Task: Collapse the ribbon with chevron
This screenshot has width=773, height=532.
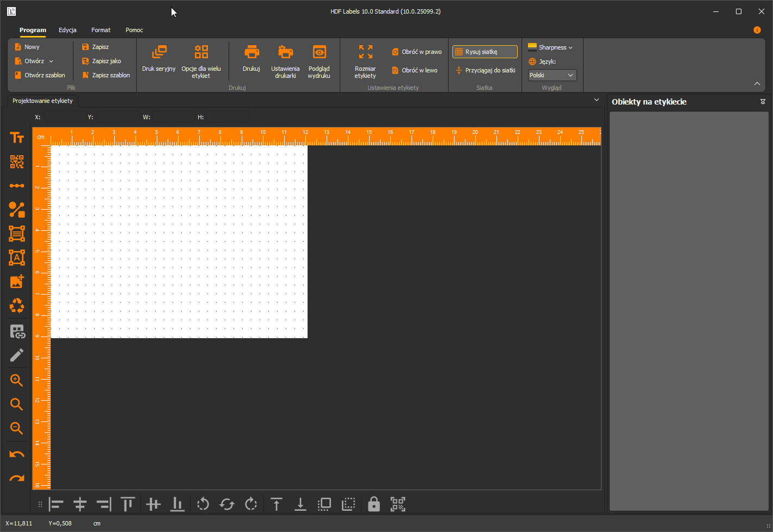Action: click(757, 83)
